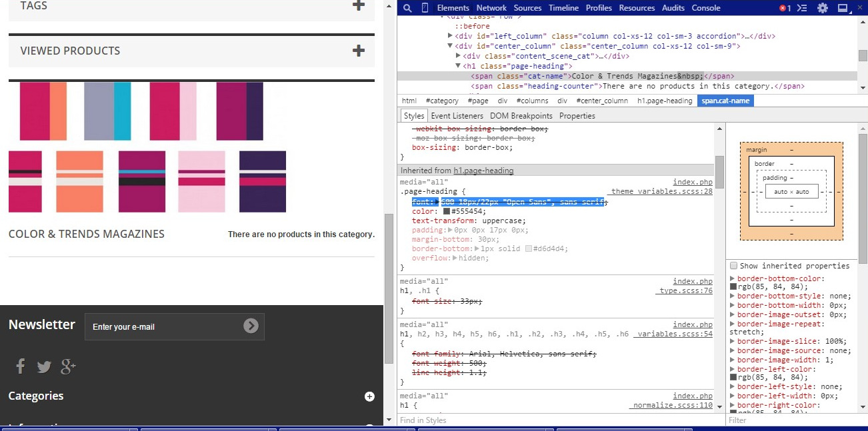
Task: Open the Facebook social icon
Action: tap(21, 366)
